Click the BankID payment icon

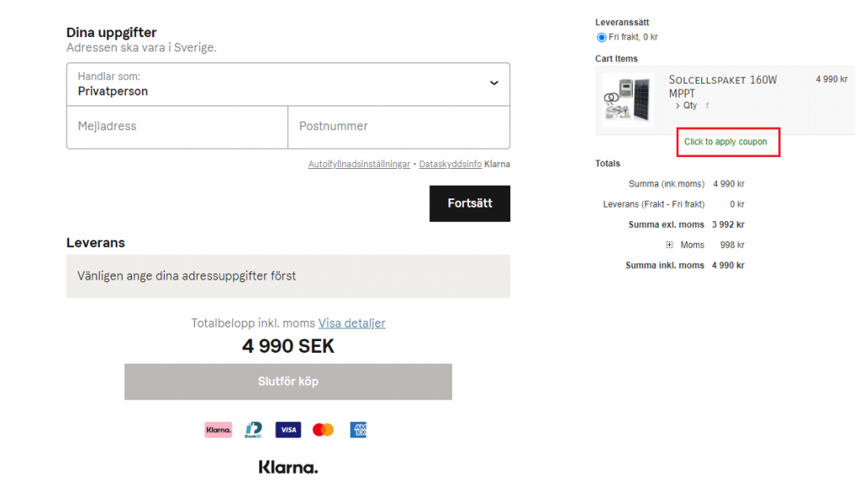[x=253, y=430]
